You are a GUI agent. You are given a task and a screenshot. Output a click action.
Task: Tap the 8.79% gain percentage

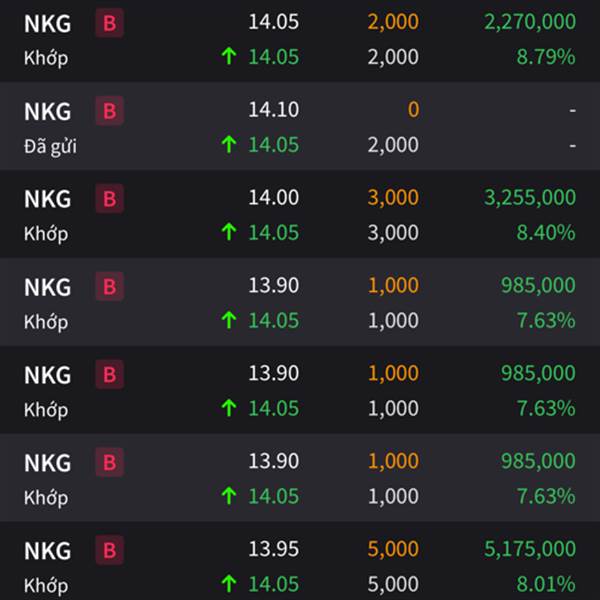(x=546, y=57)
